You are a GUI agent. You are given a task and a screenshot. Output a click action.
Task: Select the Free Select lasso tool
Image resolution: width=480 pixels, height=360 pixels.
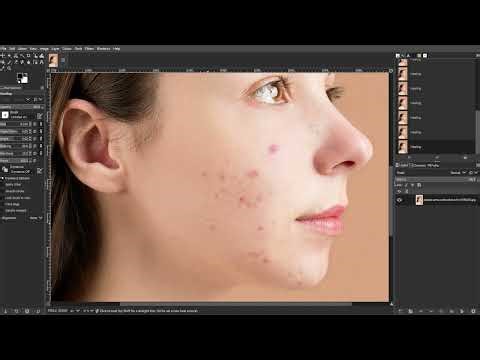(x=16, y=56)
